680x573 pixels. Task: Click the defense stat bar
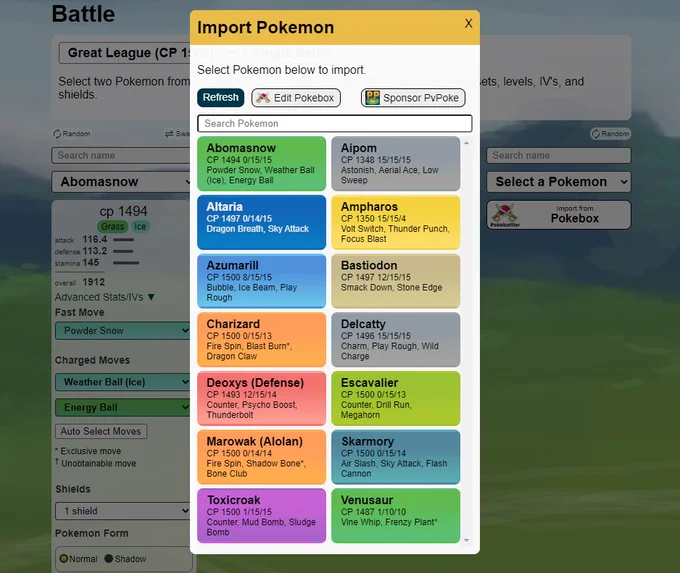[123, 251]
